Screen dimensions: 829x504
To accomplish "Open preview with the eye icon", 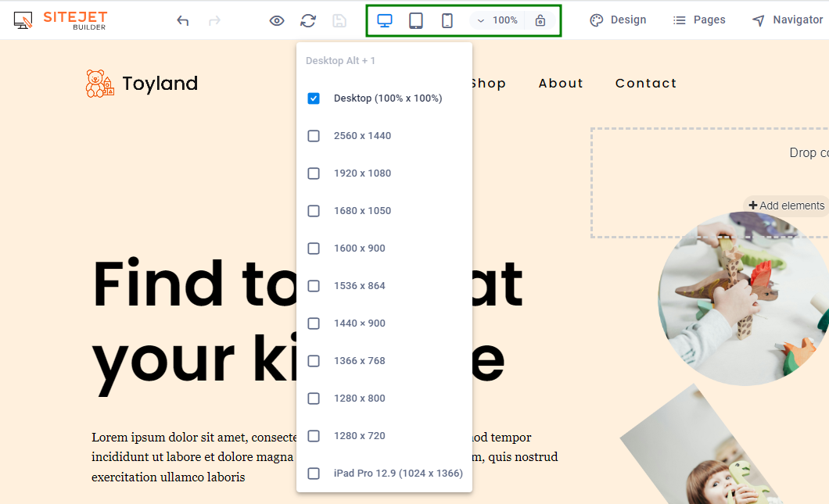I will click(x=277, y=20).
